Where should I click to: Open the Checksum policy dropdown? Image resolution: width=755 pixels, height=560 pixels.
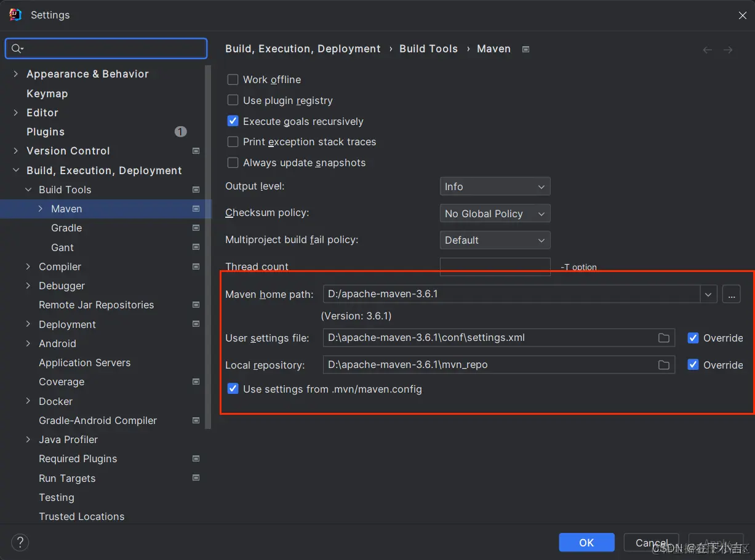[495, 214]
